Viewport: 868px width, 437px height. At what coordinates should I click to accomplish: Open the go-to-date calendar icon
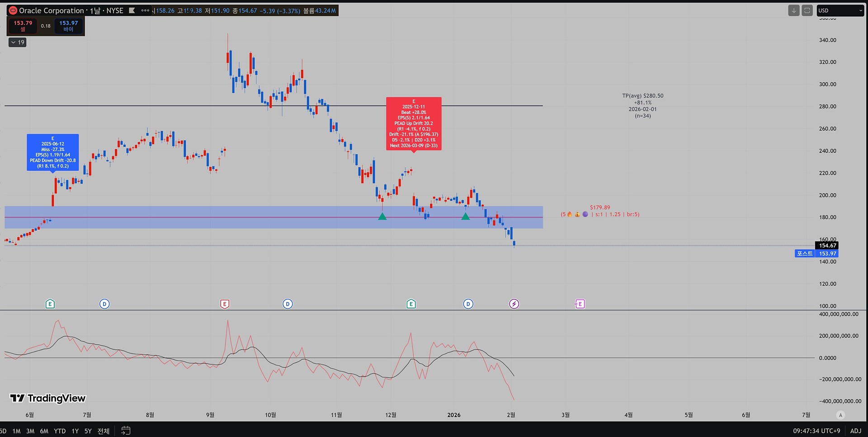126,431
